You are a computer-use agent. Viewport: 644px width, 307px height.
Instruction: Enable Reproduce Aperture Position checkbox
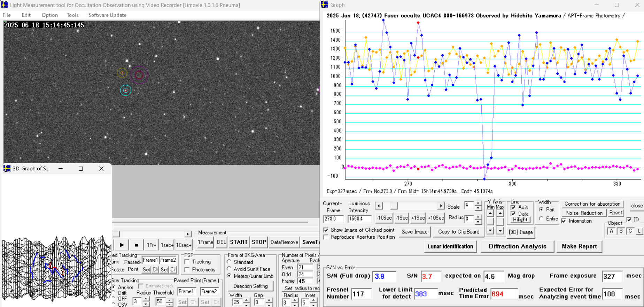coord(326,237)
